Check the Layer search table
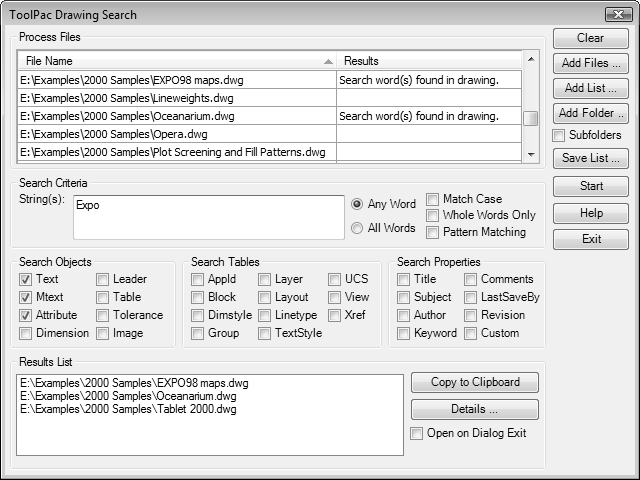This screenshot has height=480, width=640. pos(264,279)
